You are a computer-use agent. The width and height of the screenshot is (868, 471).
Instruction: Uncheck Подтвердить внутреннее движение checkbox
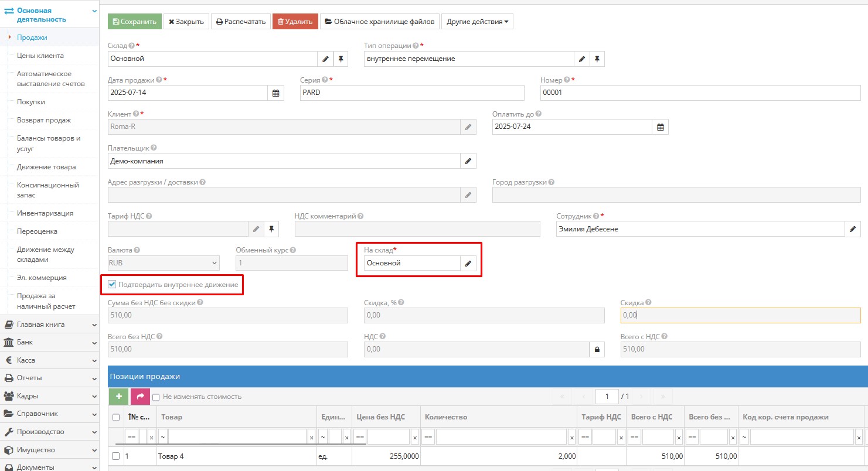pos(112,285)
